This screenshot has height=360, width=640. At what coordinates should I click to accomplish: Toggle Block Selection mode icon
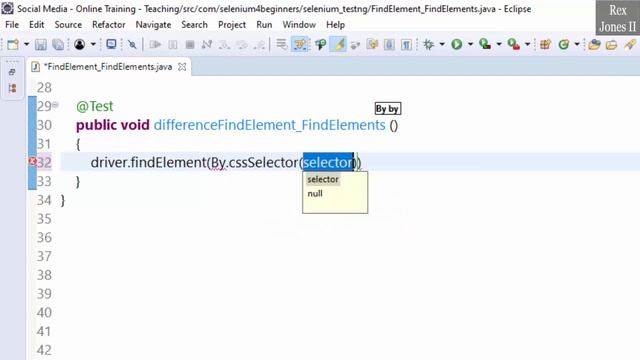tap(389, 44)
